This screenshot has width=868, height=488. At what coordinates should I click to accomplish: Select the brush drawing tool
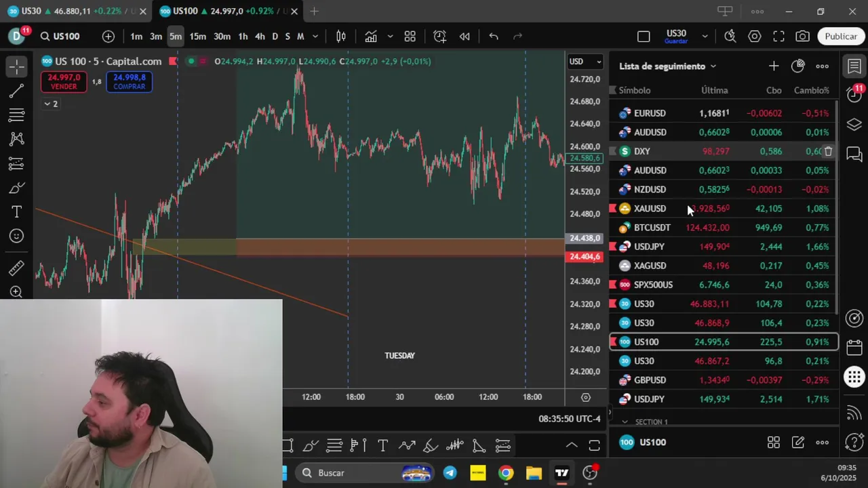[x=17, y=188]
